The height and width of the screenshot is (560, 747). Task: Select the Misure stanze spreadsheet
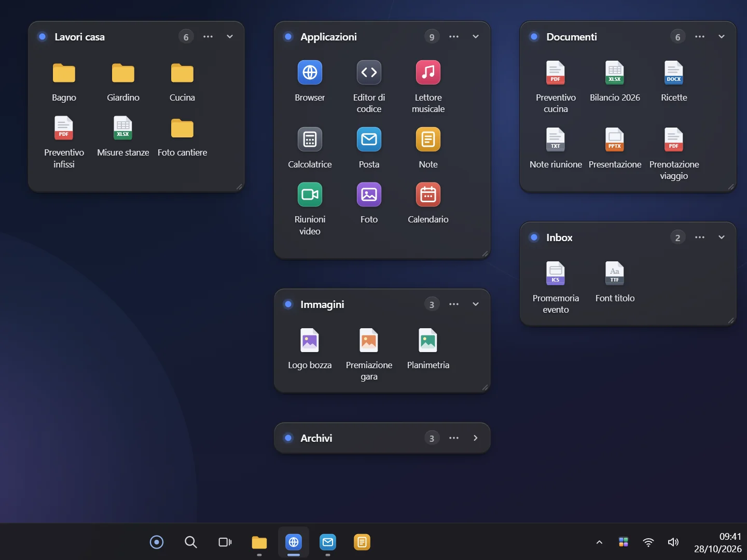pyautogui.click(x=123, y=128)
